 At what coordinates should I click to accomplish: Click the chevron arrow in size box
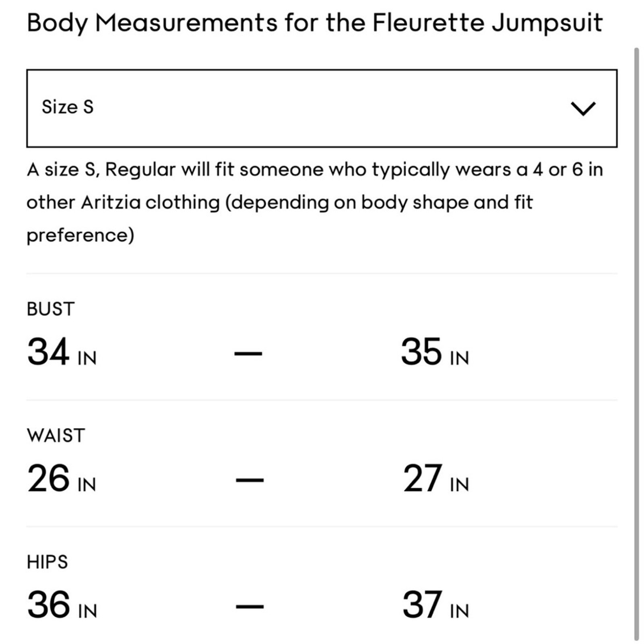click(583, 109)
